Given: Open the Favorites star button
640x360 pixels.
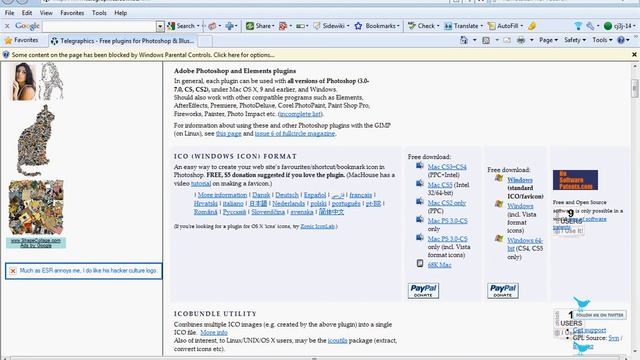Looking at the screenshot, I should 21,40.
